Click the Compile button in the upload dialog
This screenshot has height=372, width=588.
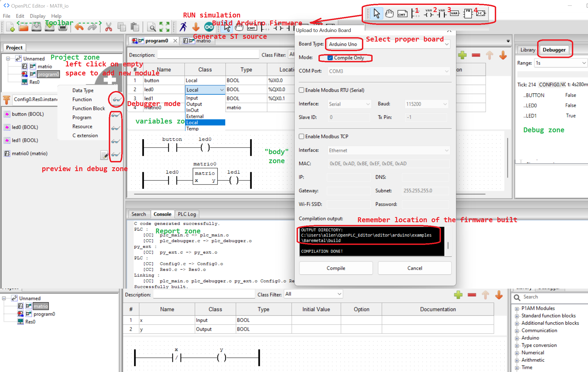coord(336,268)
